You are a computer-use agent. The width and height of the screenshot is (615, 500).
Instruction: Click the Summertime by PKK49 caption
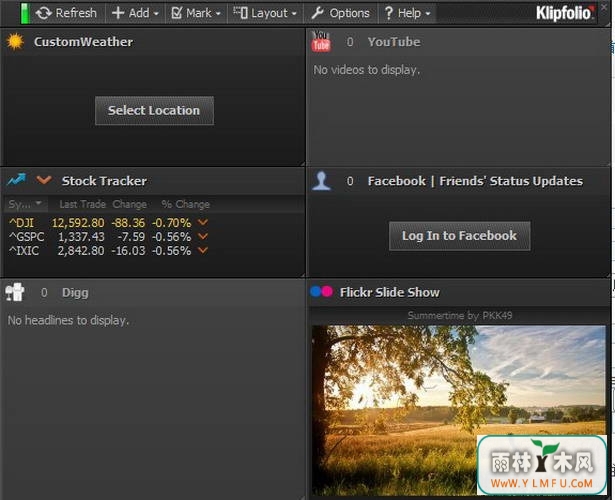[x=460, y=315]
